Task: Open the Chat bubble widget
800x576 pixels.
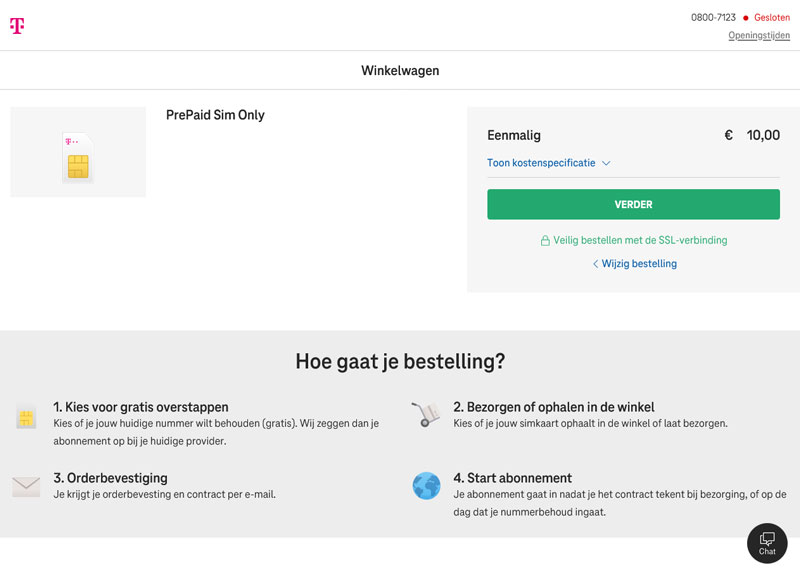Action: click(x=767, y=543)
